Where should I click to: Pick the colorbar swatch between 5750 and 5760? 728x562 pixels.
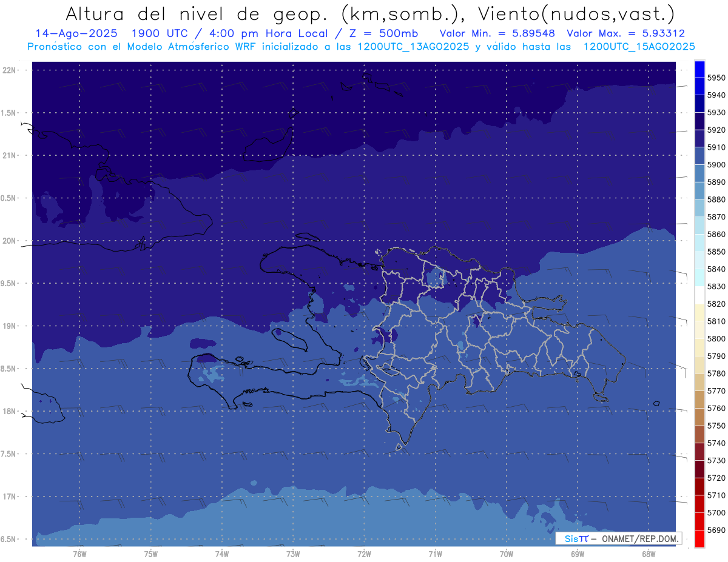pos(699,416)
